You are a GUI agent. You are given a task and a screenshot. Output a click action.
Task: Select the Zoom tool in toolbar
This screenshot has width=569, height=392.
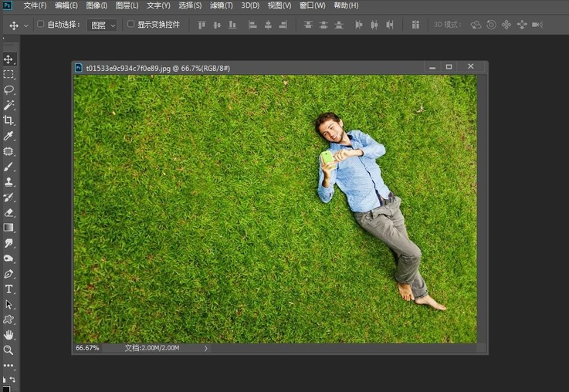(8, 350)
